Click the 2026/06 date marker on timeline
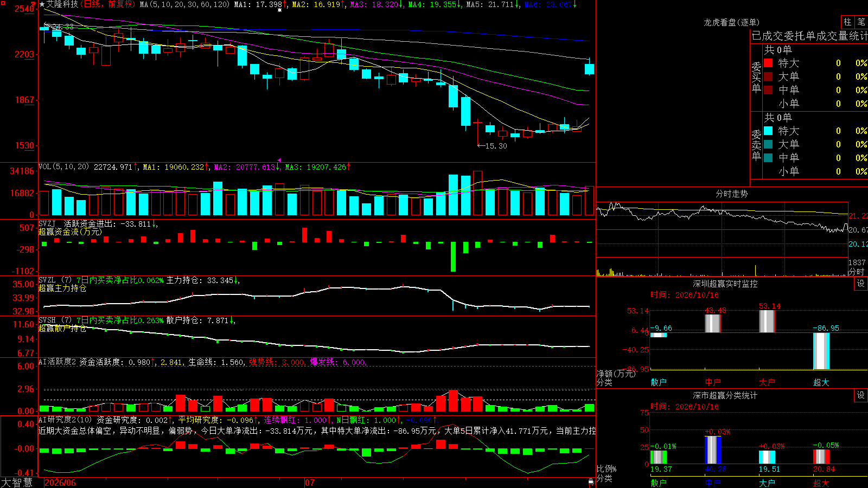 point(60,483)
